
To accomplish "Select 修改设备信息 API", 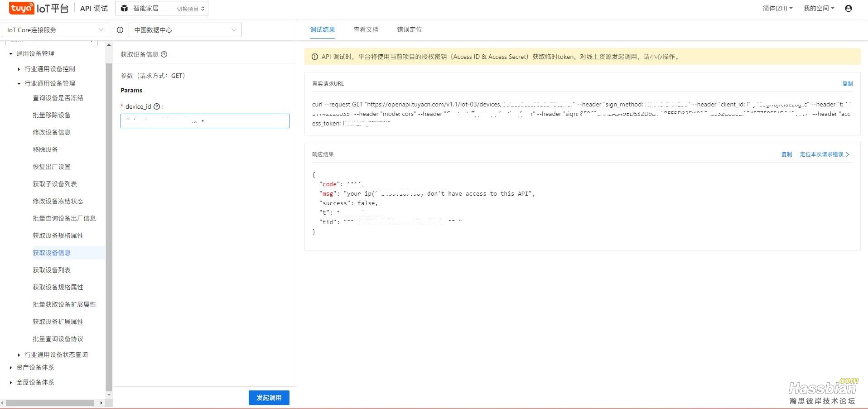I will pos(52,132).
